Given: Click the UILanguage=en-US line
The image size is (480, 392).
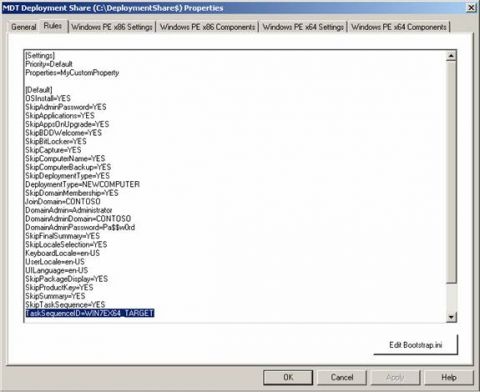Looking at the screenshot, I should 57,270.
